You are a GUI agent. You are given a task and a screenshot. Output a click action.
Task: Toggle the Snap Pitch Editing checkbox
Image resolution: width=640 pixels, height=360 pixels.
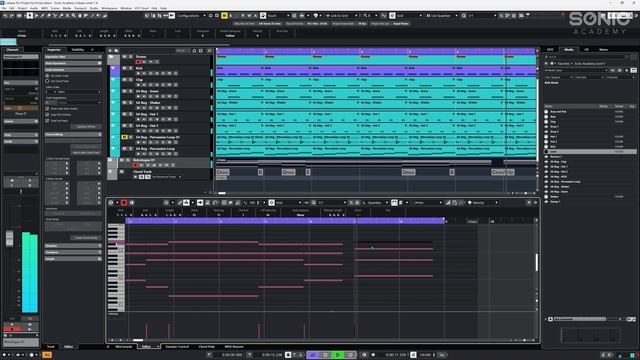(x=47, y=115)
